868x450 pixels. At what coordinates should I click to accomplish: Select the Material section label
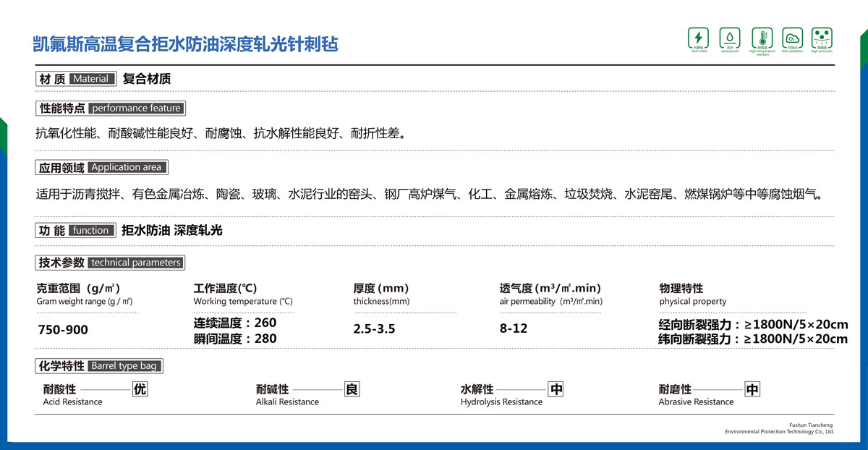(92, 79)
